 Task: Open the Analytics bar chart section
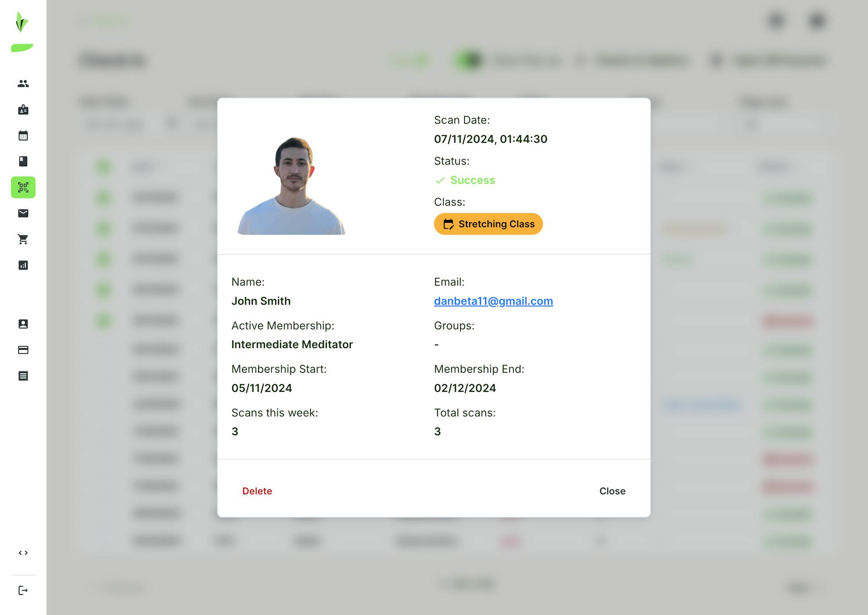click(x=23, y=265)
